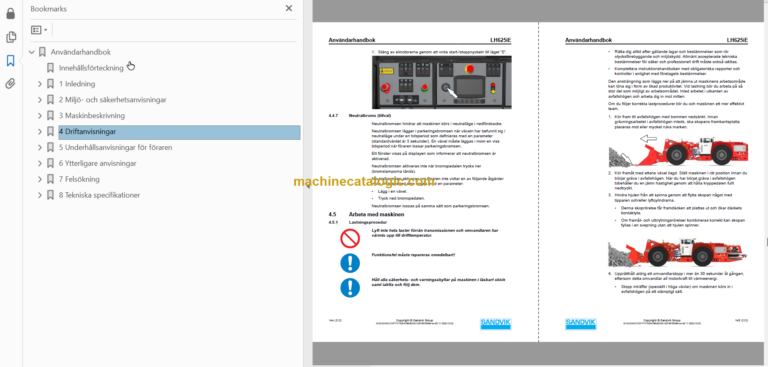Expand the 7 Felsökning bookmark
The height and width of the screenshot is (367, 768).
point(40,179)
